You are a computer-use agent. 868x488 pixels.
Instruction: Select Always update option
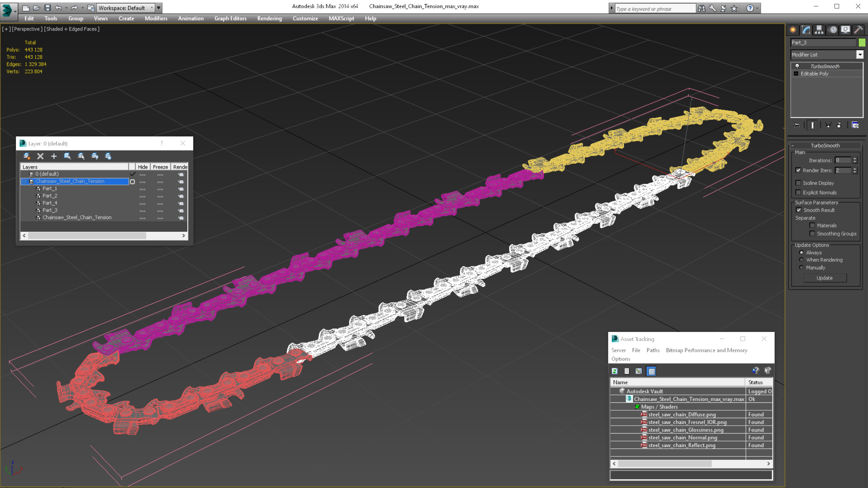(801, 252)
